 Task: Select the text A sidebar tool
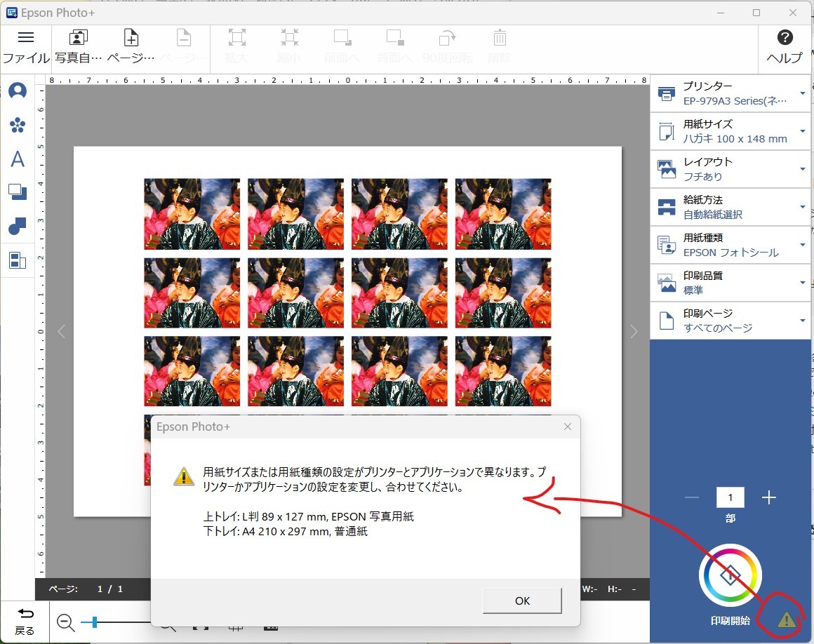click(18, 159)
